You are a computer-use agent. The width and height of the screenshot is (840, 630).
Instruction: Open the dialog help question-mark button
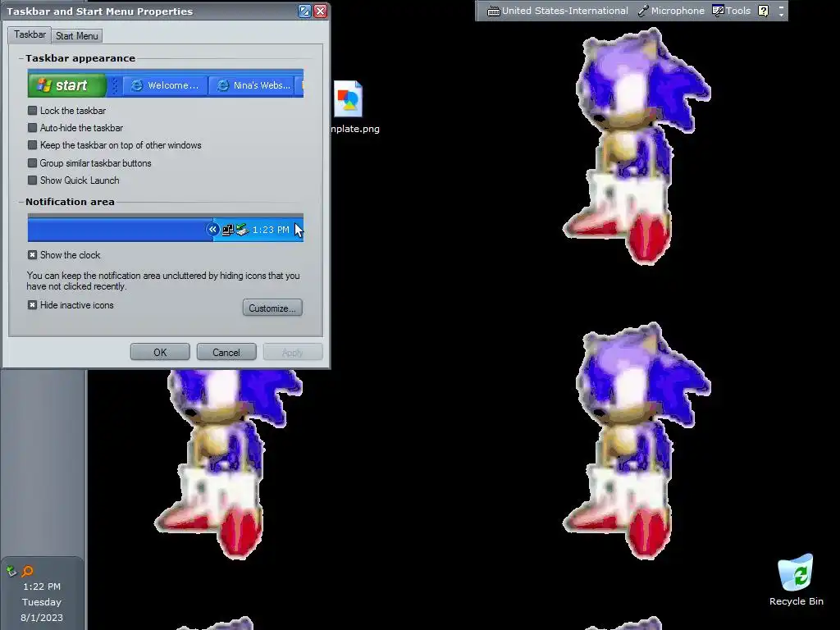304,11
